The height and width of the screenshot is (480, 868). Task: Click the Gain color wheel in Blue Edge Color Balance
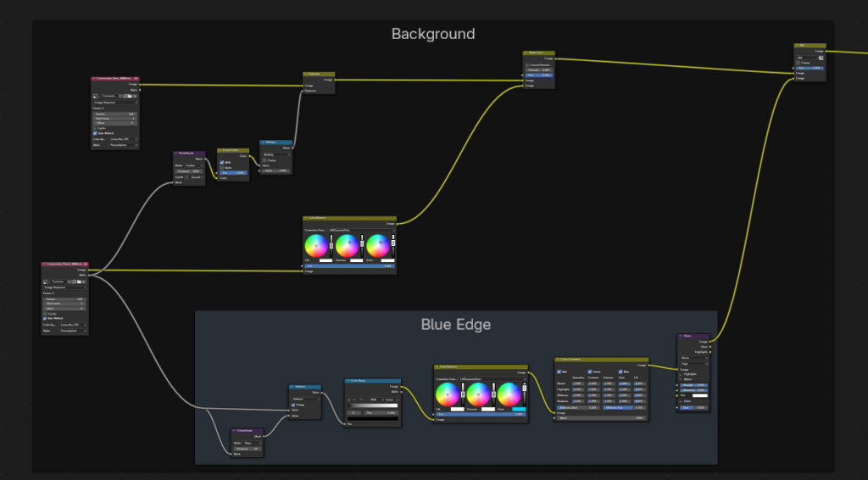coord(509,394)
